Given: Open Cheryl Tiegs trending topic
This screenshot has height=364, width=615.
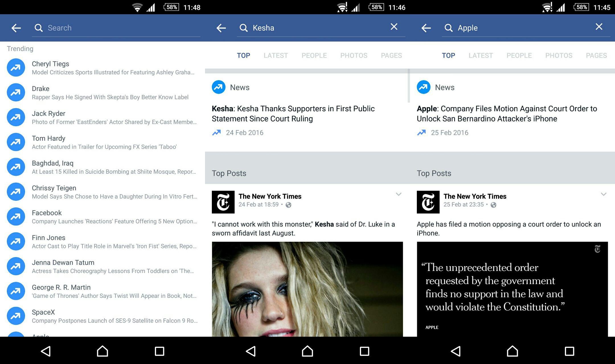Looking at the screenshot, I should tap(102, 68).
